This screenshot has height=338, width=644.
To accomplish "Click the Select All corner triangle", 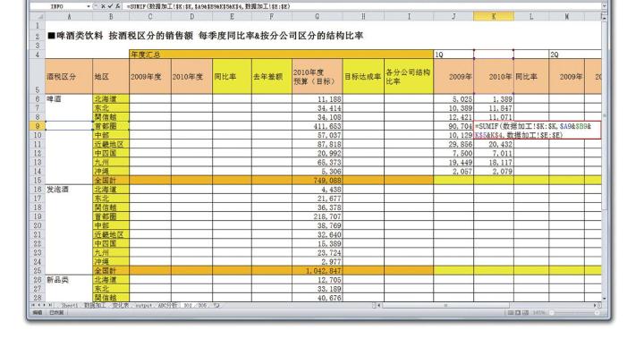I will click(x=38, y=16).
